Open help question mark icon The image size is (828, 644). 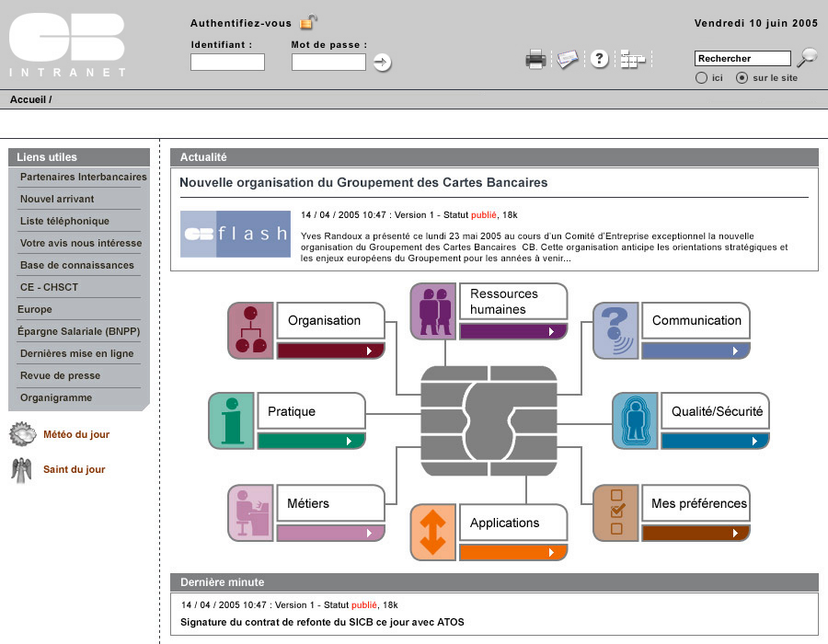point(599,58)
